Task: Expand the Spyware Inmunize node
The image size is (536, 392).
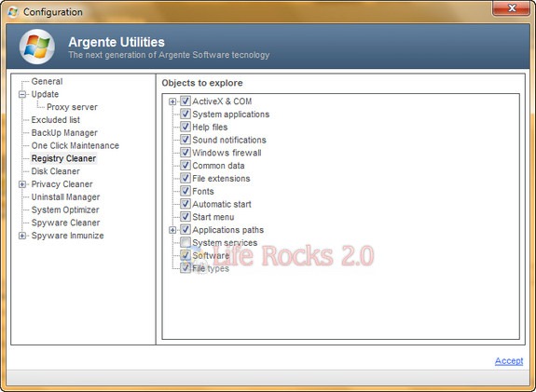Action: click(x=22, y=236)
